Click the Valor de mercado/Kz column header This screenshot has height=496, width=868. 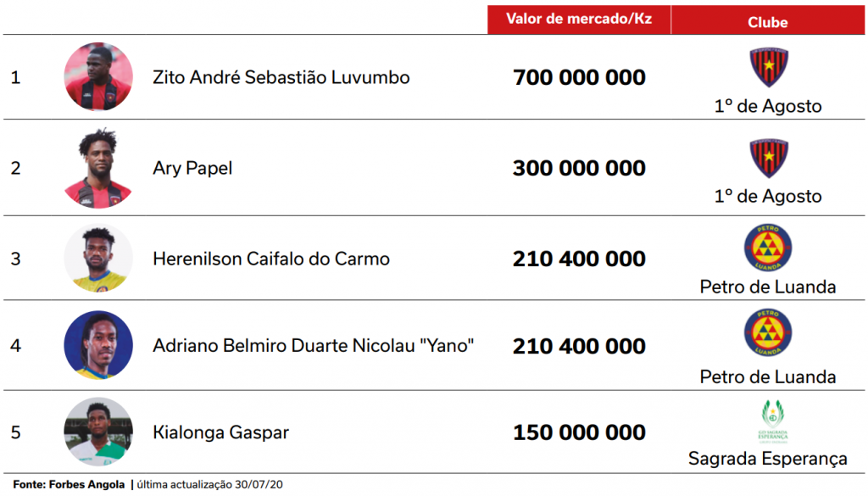[579, 19]
